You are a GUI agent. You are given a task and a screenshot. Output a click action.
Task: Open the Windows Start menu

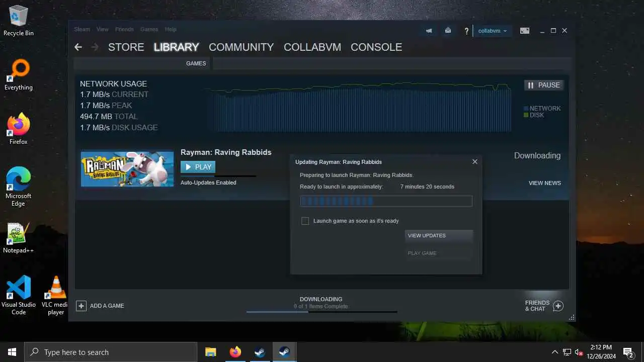pyautogui.click(x=12, y=352)
